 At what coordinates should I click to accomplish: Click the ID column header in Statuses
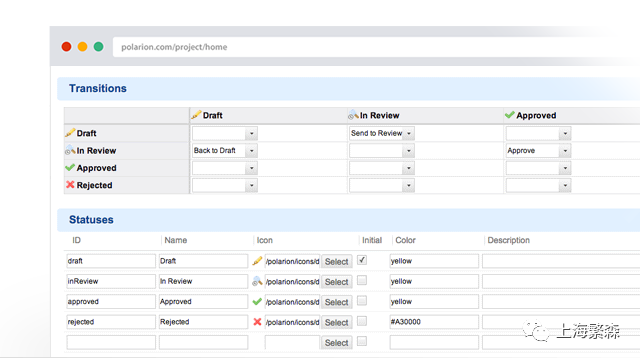pos(76,240)
